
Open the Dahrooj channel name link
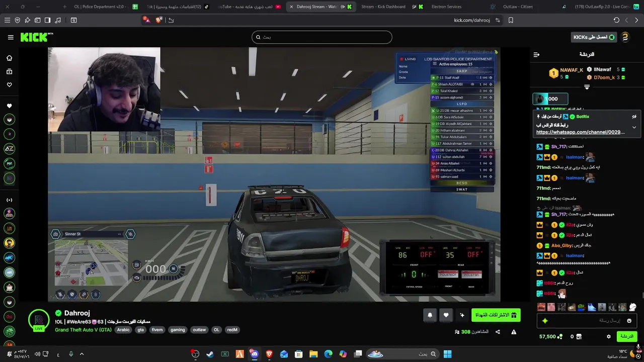pyautogui.click(x=77, y=313)
